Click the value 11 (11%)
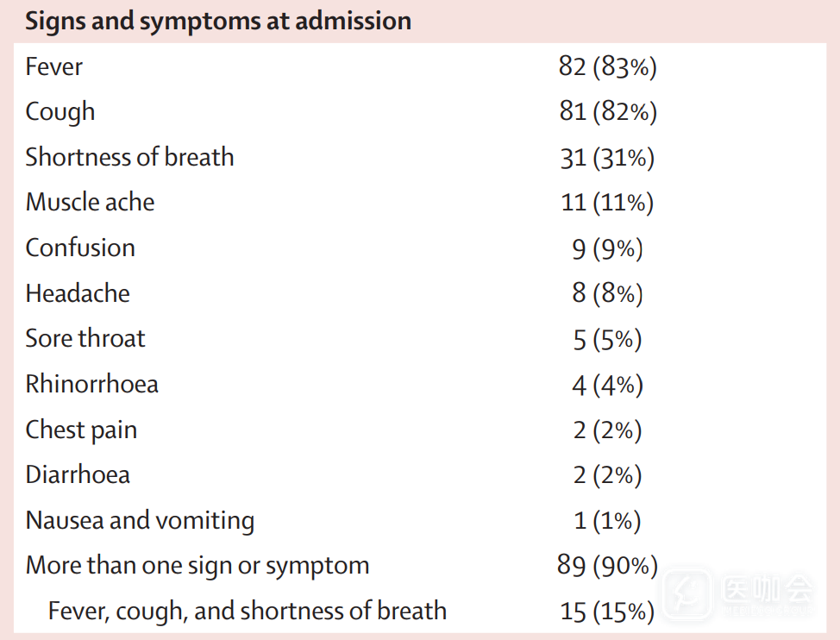 (x=607, y=203)
